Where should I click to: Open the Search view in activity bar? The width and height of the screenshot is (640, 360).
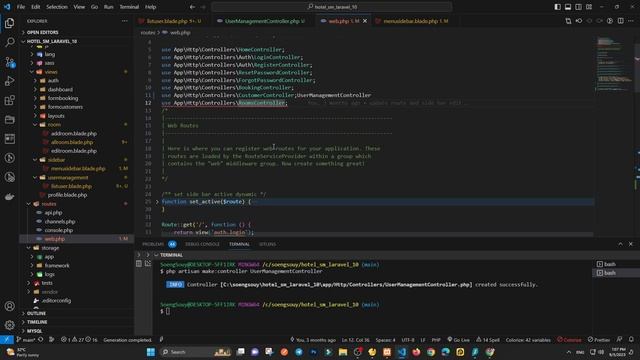pos(9,42)
